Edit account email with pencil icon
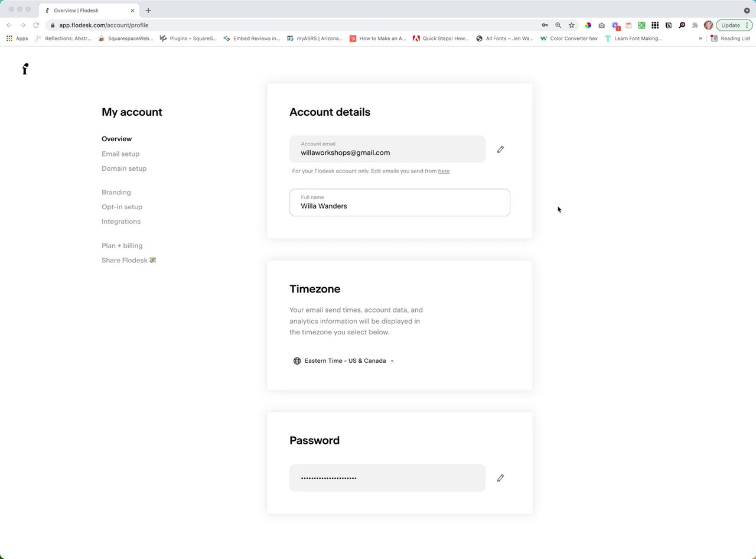 (x=500, y=149)
